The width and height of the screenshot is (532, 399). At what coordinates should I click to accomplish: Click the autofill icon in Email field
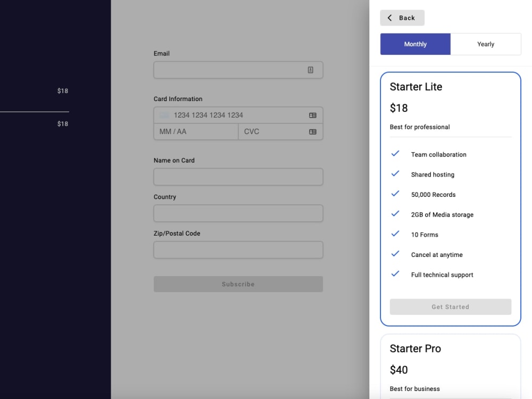click(311, 70)
